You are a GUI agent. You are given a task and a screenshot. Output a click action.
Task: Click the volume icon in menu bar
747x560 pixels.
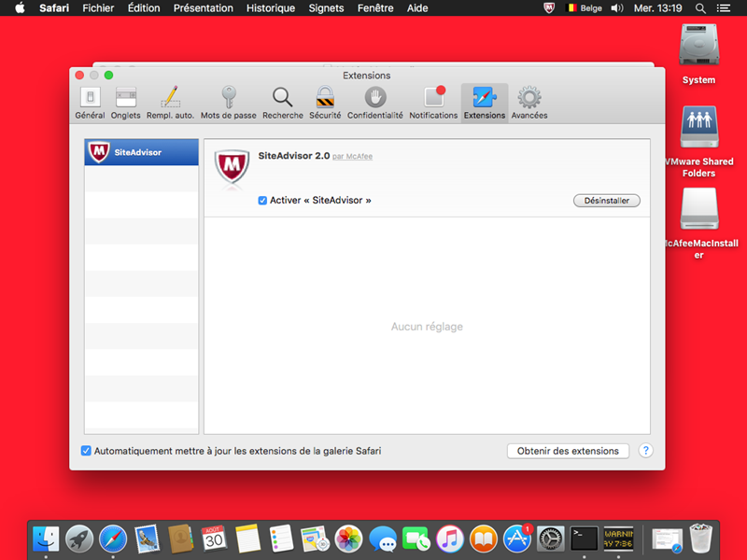[x=617, y=8]
